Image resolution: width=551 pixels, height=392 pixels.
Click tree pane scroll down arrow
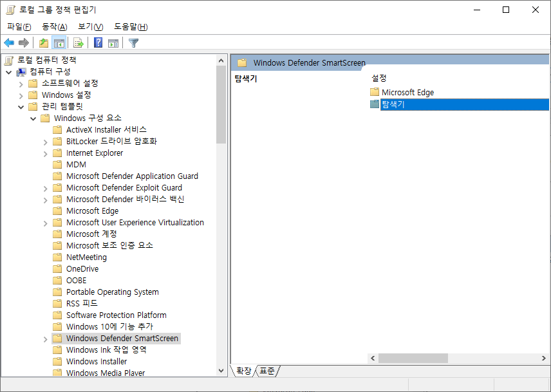click(x=221, y=371)
